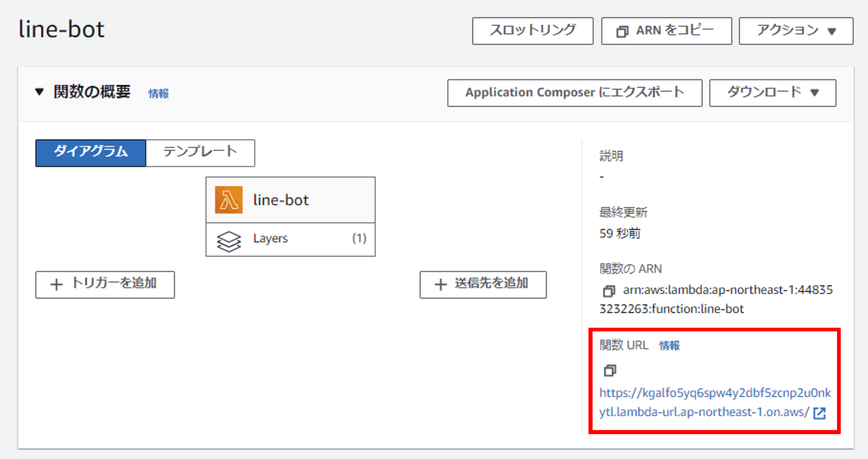Switch to the テンプレート tab
Image resolution: width=868 pixels, height=459 pixels.
200,152
